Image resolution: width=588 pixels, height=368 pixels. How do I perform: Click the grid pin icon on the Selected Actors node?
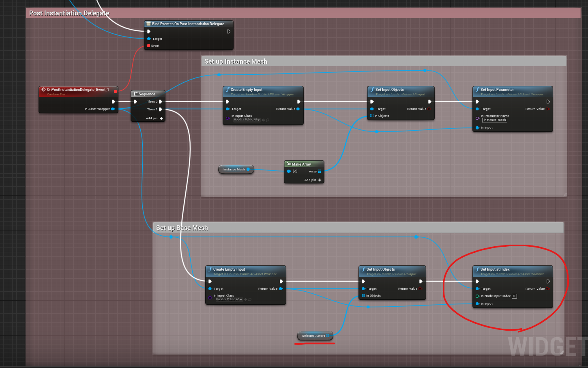tap(328, 336)
